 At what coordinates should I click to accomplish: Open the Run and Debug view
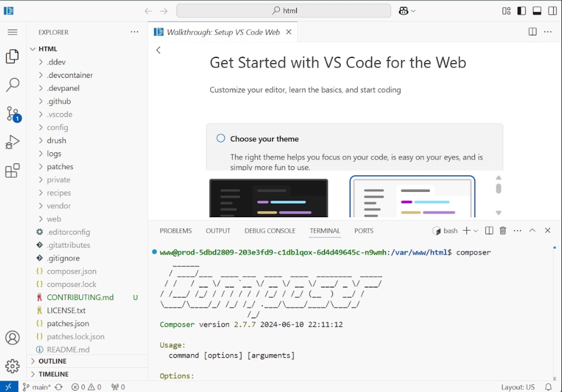[x=13, y=142]
